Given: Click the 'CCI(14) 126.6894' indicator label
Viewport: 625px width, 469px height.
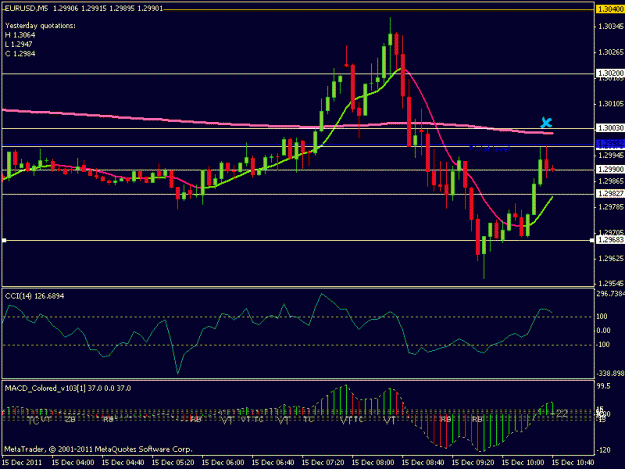Looking at the screenshot, I should click(34, 296).
